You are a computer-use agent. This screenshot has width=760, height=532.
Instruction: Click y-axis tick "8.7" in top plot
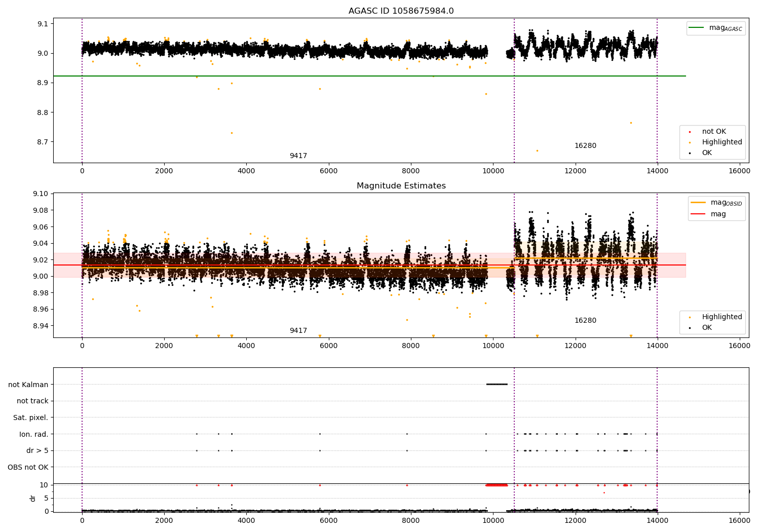pyautogui.click(x=43, y=142)
